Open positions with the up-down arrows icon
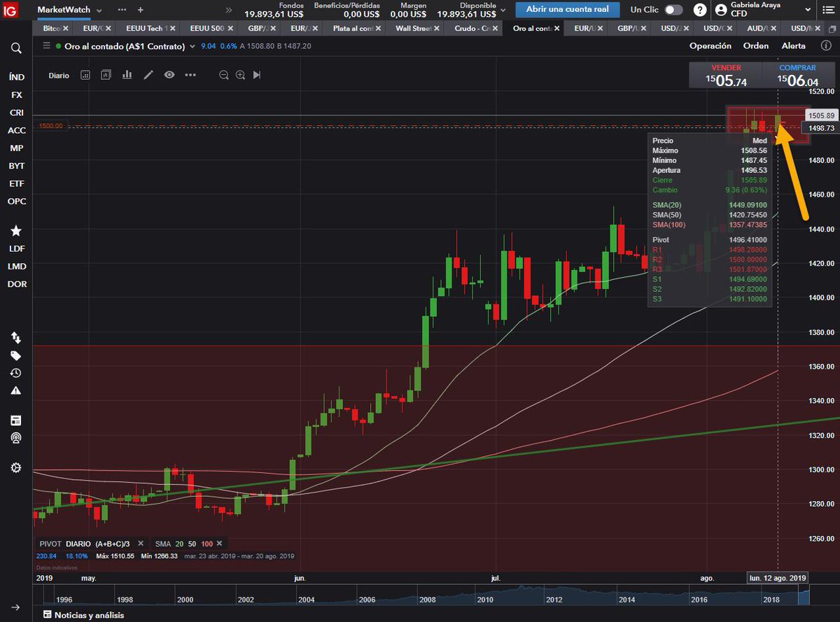Screen dimensions: 840x622 (x=16, y=337)
